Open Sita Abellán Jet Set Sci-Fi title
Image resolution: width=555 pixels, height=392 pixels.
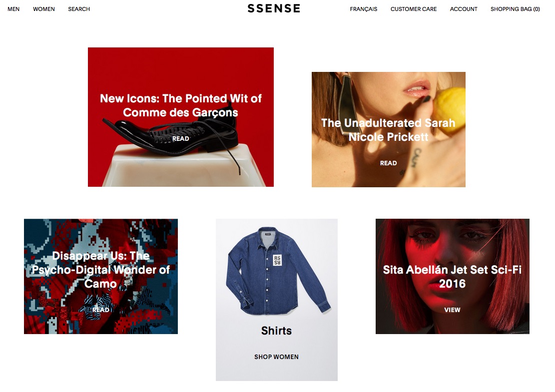point(453,277)
